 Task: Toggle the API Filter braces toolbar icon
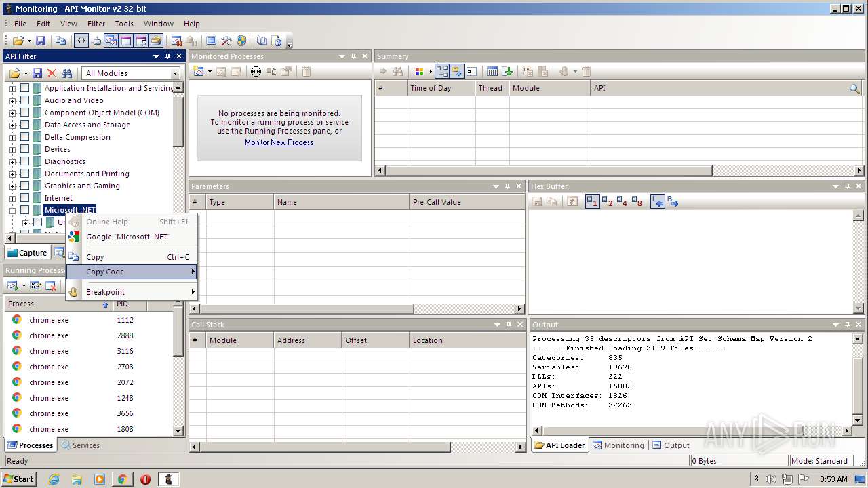point(81,41)
